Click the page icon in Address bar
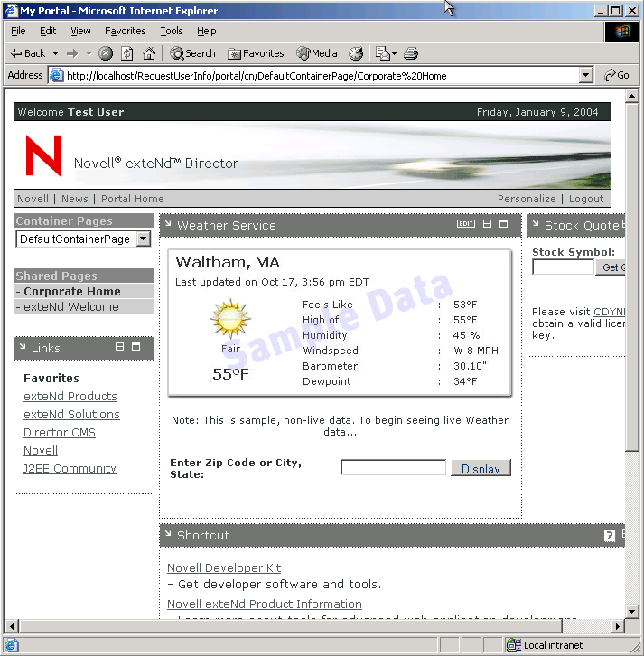The width and height of the screenshot is (644, 656). (x=57, y=75)
